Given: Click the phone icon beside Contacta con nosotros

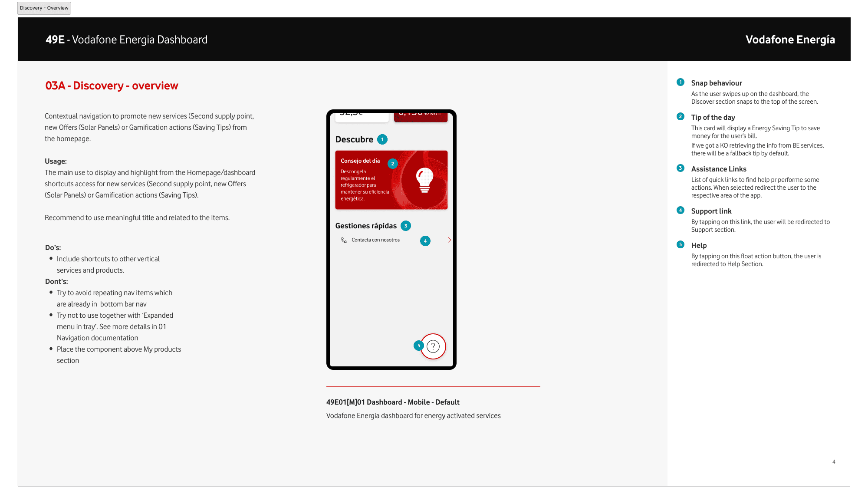Looking at the screenshot, I should (344, 240).
